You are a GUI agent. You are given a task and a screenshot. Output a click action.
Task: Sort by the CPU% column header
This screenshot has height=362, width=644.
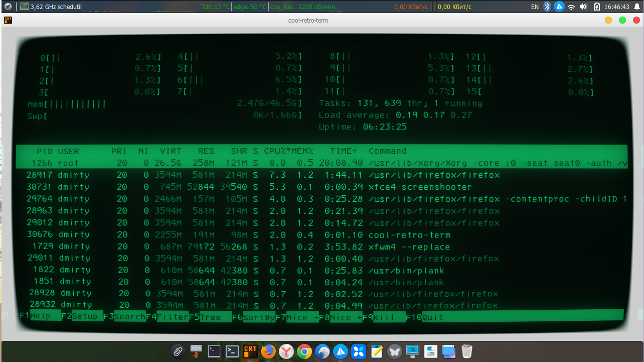click(x=275, y=151)
